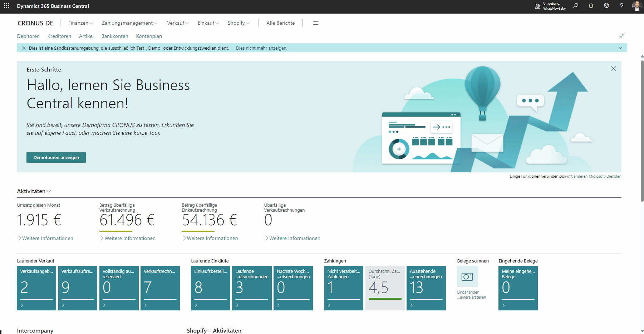The width and height of the screenshot is (644, 334).
Task: Expand the Einkauf menu
Action: pos(208,23)
